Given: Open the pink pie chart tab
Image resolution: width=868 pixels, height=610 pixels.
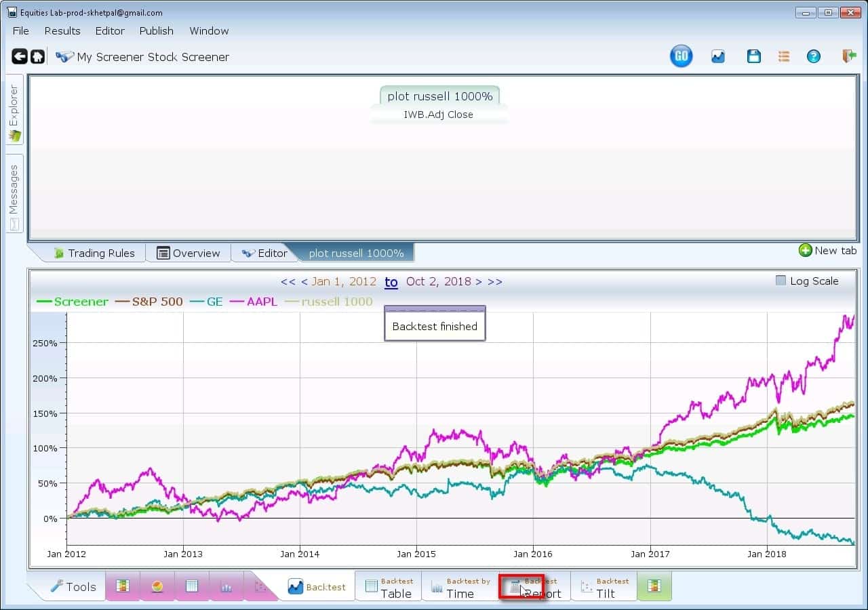Looking at the screenshot, I should tap(157, 586).
